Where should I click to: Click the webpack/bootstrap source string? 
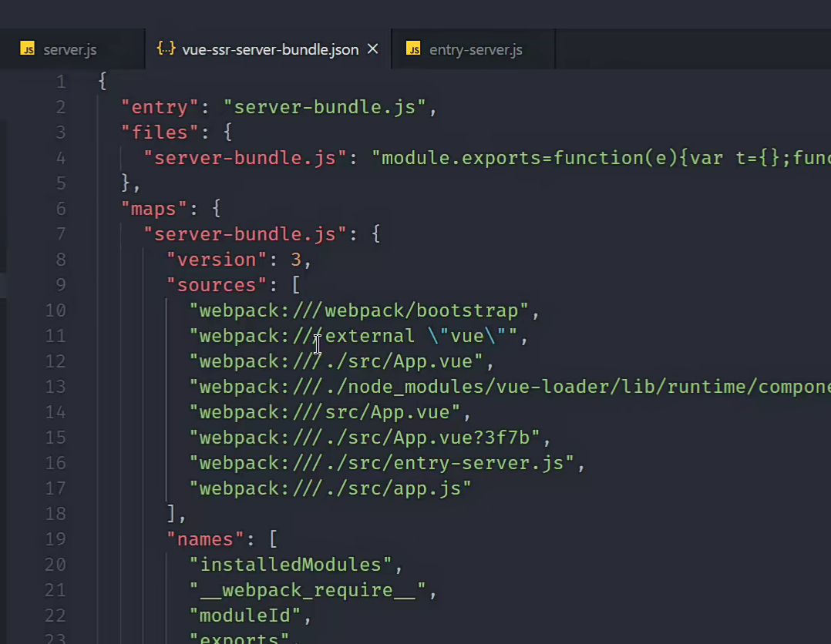point(359,310)
